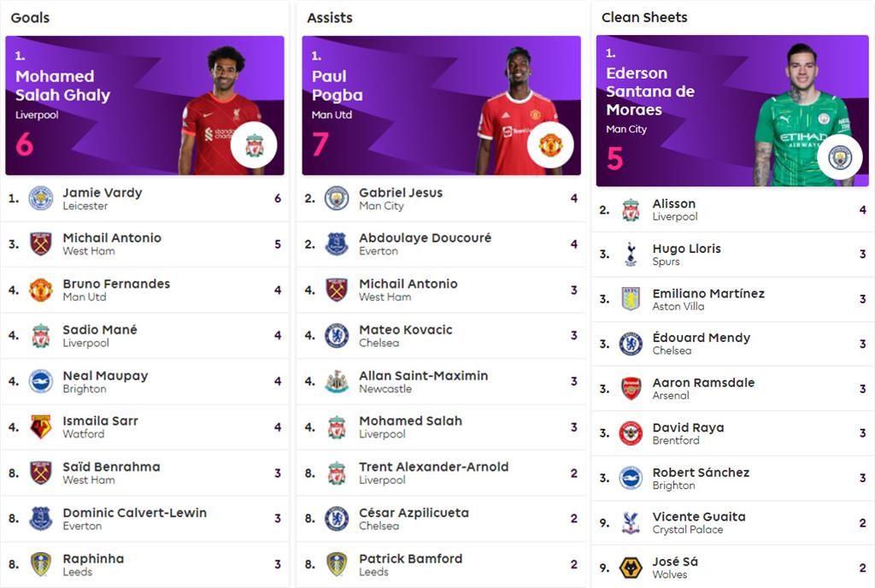The image size is (875, 588).
Task: Open the Bruno Fernandes player link
Action: click(116, 284)
